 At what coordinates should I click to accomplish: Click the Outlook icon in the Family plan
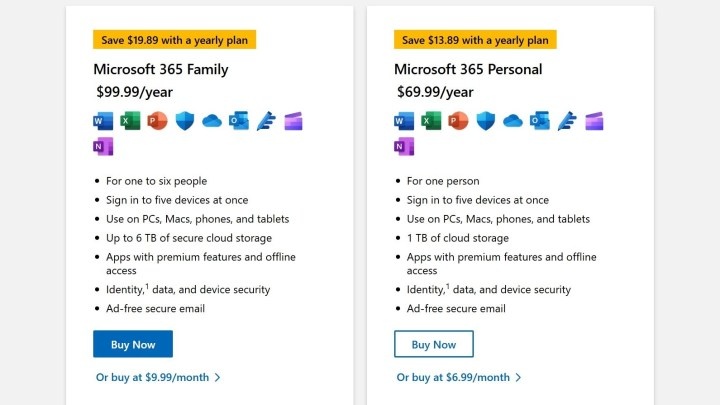[x=238, y=122]
